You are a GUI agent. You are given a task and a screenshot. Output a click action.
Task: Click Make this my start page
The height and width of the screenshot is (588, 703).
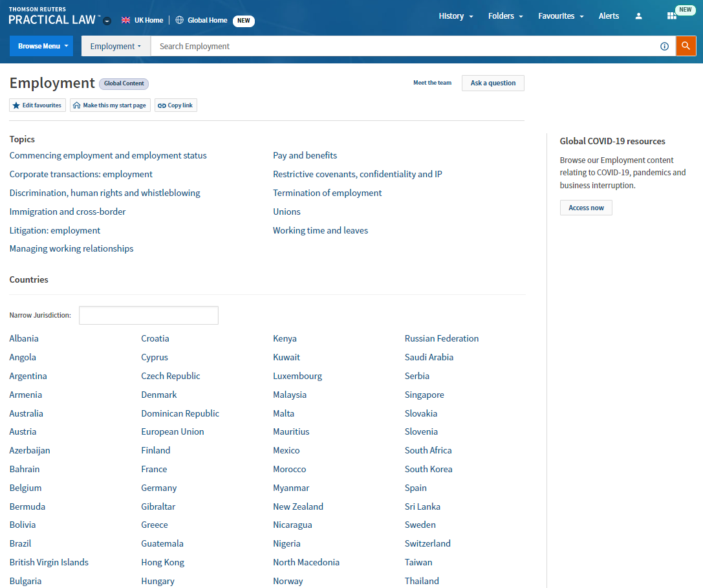pos(110,105)
